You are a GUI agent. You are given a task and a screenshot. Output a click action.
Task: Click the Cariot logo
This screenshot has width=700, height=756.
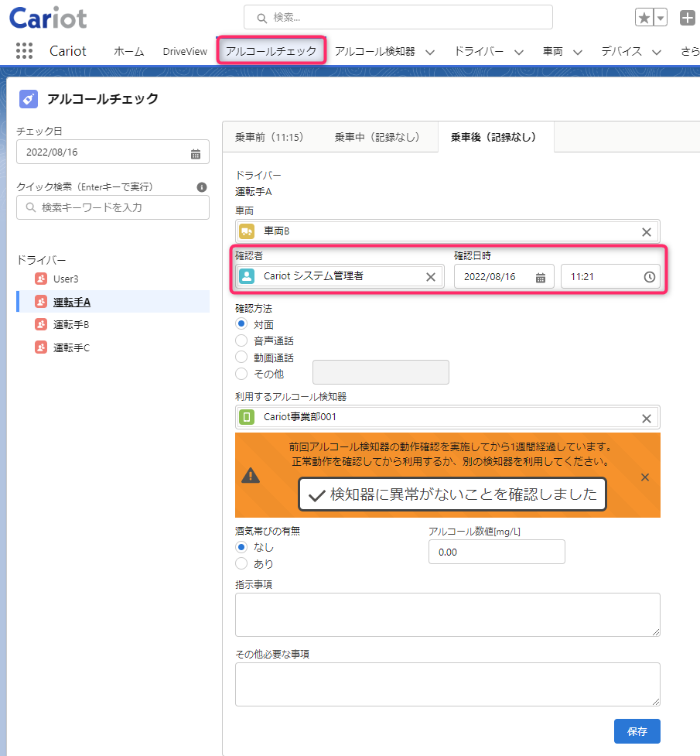48,18
